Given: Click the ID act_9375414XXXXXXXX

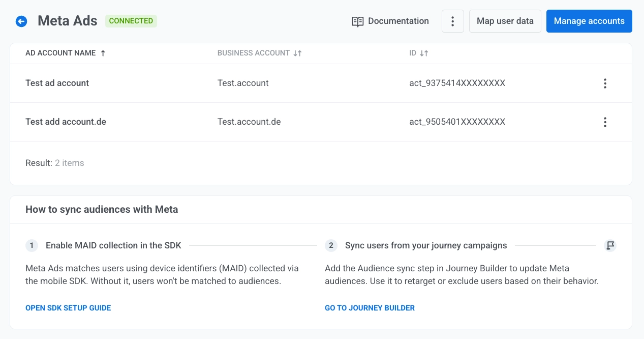Looking at the screenshot, I should [x=457, y=83].
